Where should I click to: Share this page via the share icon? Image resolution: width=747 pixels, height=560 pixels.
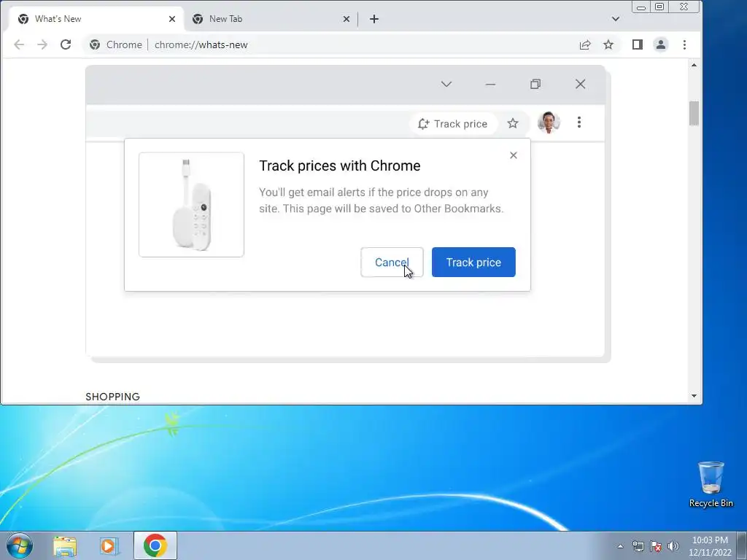point(585,44)
